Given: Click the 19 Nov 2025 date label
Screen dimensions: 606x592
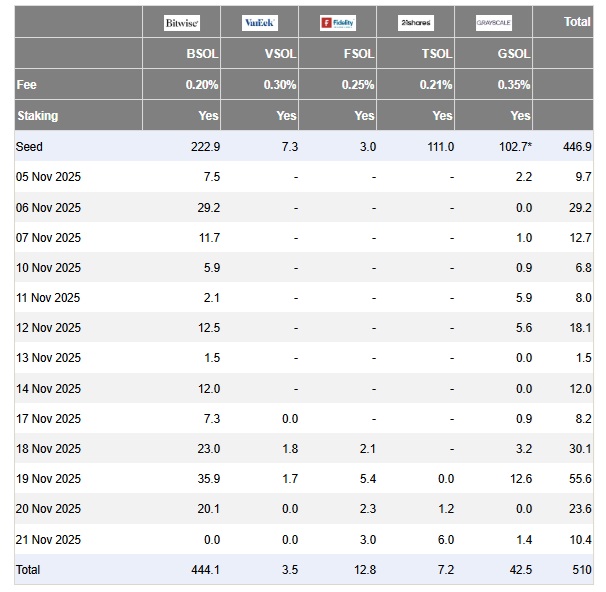Looking at the screenshot, I should pos(48,479).
